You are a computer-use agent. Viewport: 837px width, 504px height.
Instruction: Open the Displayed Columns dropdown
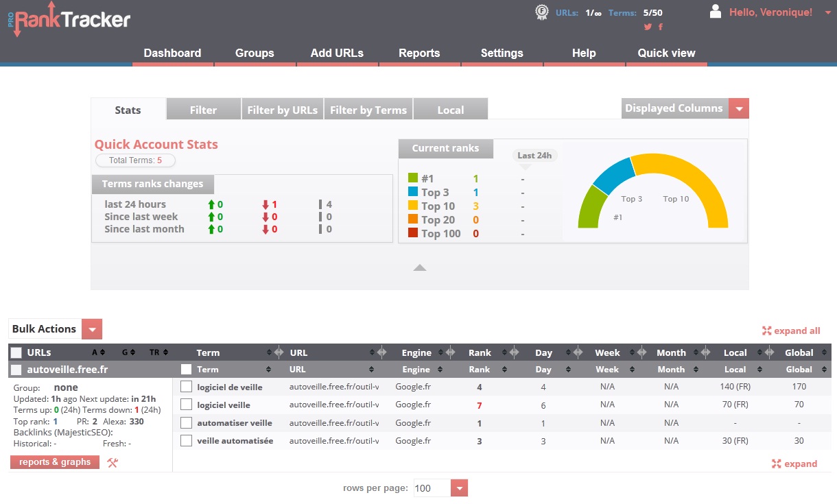pyautogui.click(x=739, y=109)
